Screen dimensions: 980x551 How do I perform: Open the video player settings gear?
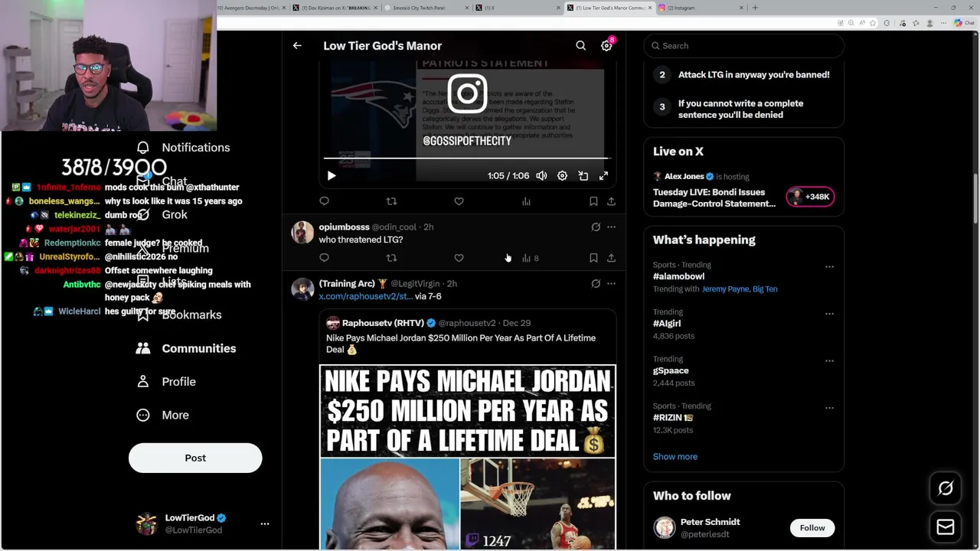[x=562, y=176]
